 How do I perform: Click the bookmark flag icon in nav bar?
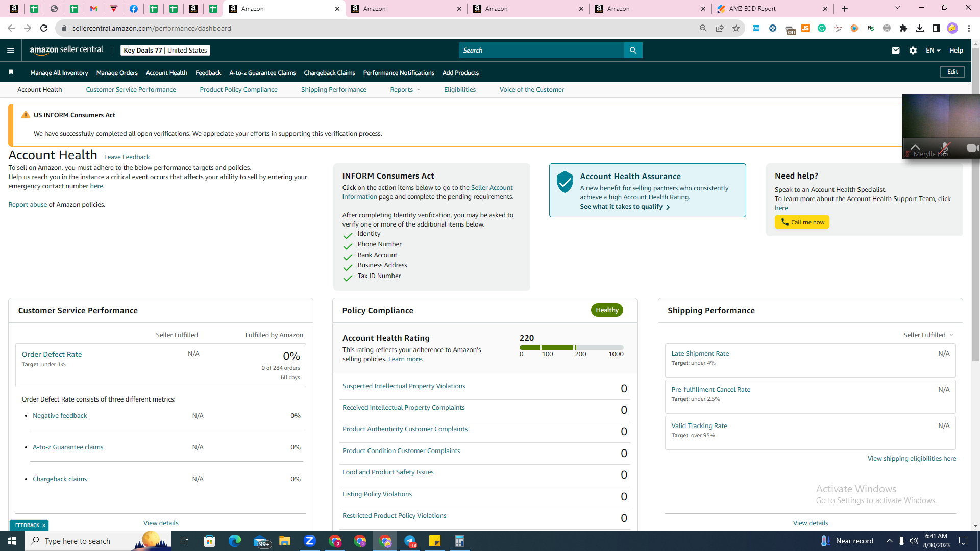tap(11, 72)
